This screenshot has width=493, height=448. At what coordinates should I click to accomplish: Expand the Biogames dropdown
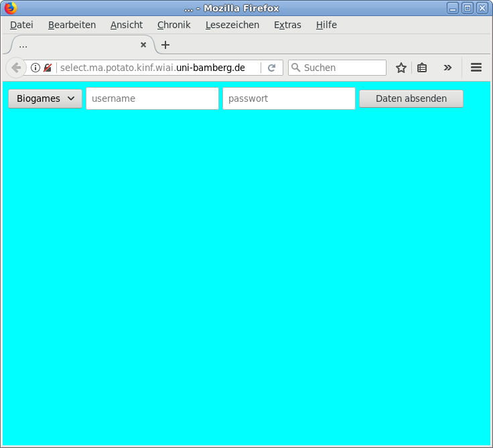coord(45,98)
